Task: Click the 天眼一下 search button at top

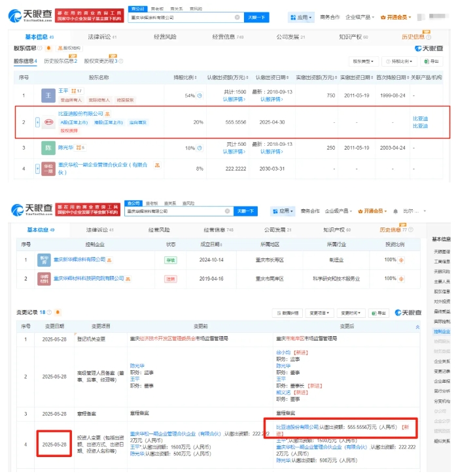Action: (x=256, y=17)
